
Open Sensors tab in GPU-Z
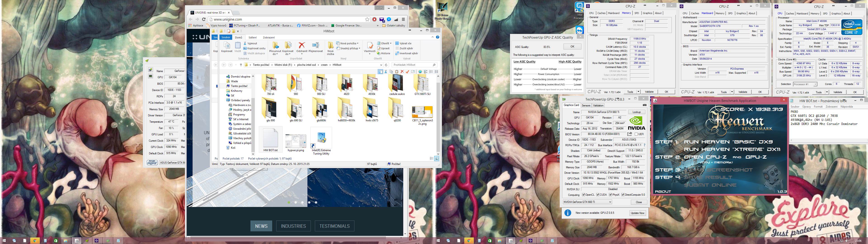(586, 106)
